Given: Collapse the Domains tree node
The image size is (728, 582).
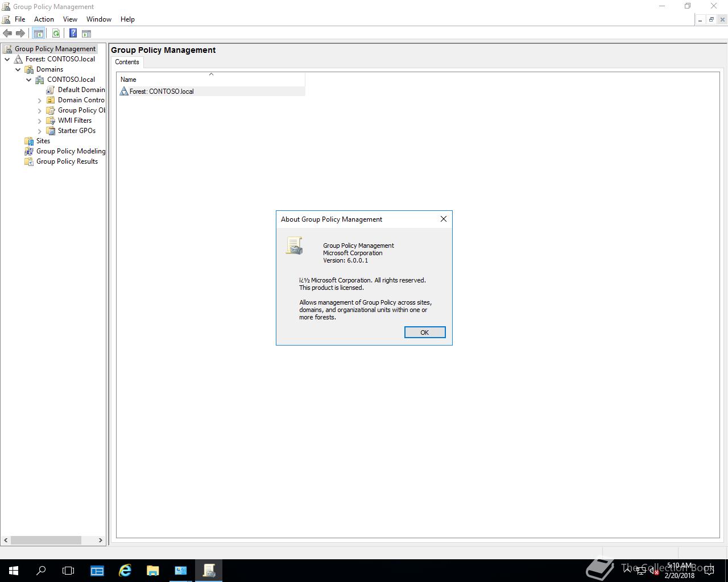Looking at the screenshot, I should (x=18, y=69).
